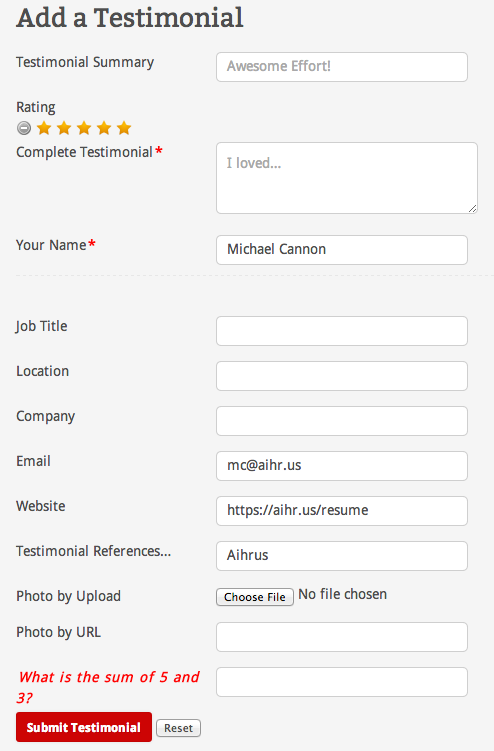Focus the Photo by URL input
This screenshot has width=494, height=751.
tap(342, 637)
